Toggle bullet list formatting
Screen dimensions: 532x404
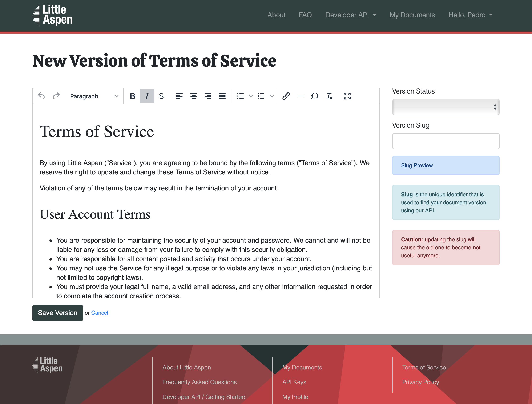[x=240, y=96]
